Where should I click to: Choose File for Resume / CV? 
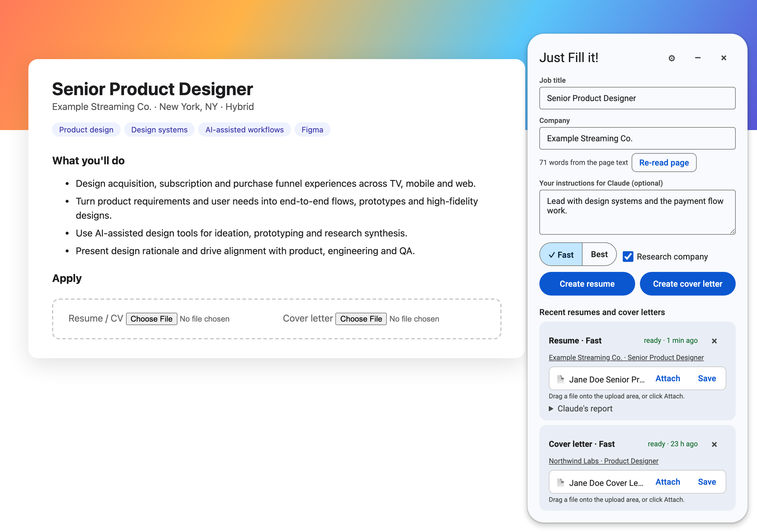click(151, 319)
